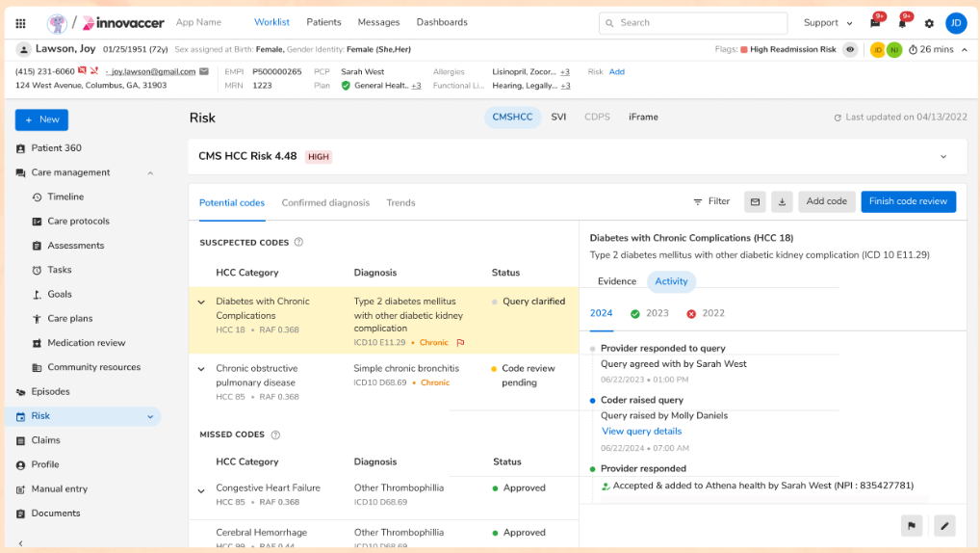Screen dimensions: 980x553
Task: Toggle the eye icon beside High Readmission Risk
Action: pyautogui.click(x=850, y=49)
